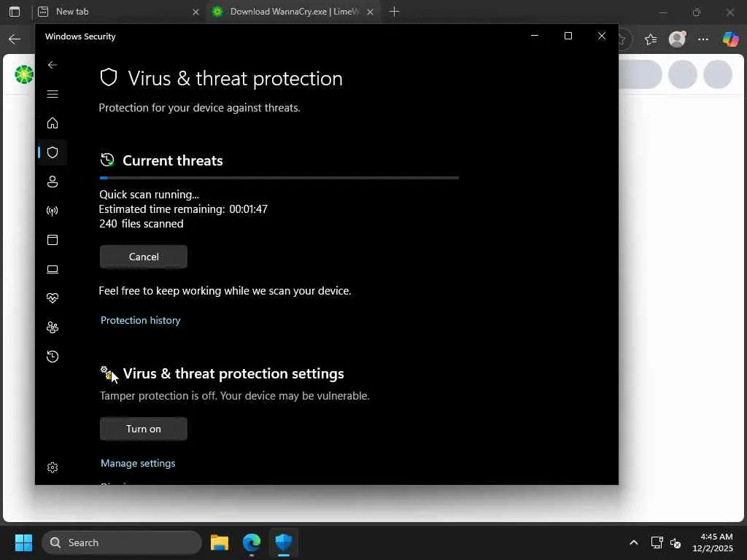
Task: Open Family options sidebar icon
Action: coord(53,327)
